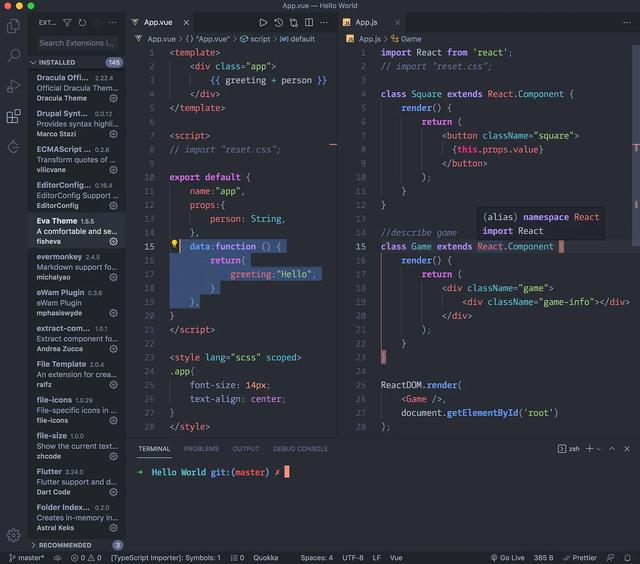Click feedback icon in status bar
640x564 pixels.
pyautogui.click(x=611, y=557)
